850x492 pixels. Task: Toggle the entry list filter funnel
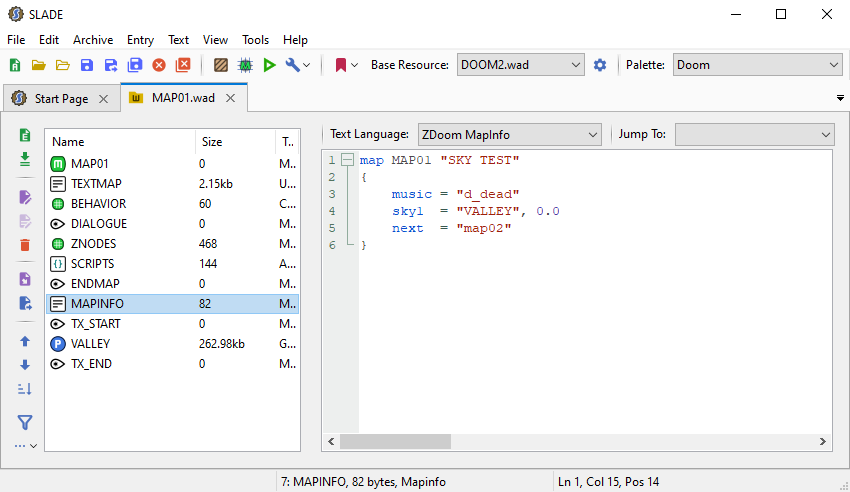(25, 422)
